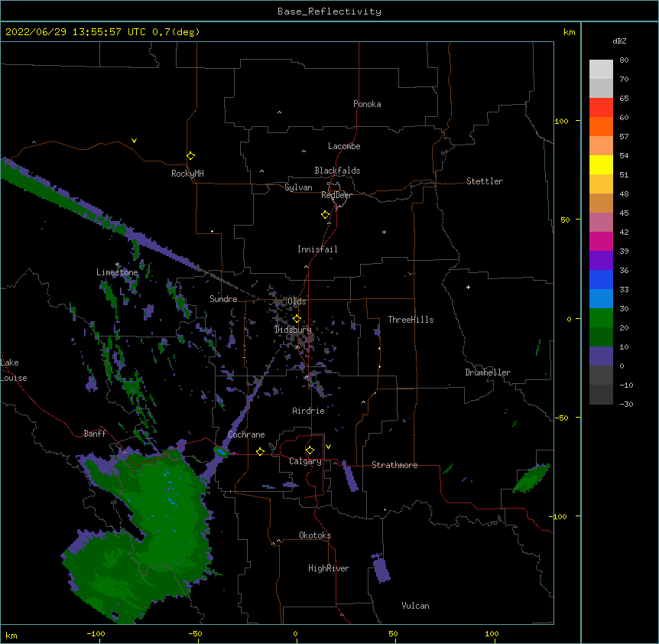The image size is (659, 644).
Task: Click the purple echo west of Vulcan
Action: (381, 570)
